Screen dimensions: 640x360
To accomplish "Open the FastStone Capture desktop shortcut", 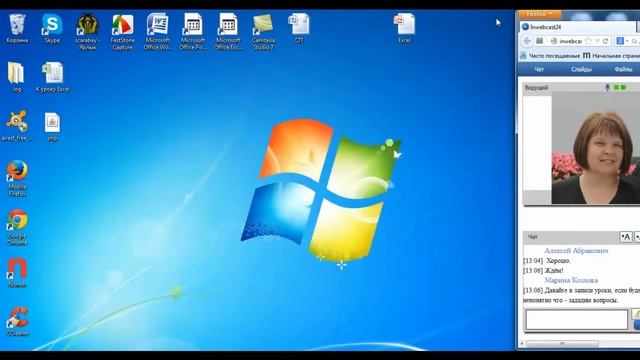I will click(122, 32).
